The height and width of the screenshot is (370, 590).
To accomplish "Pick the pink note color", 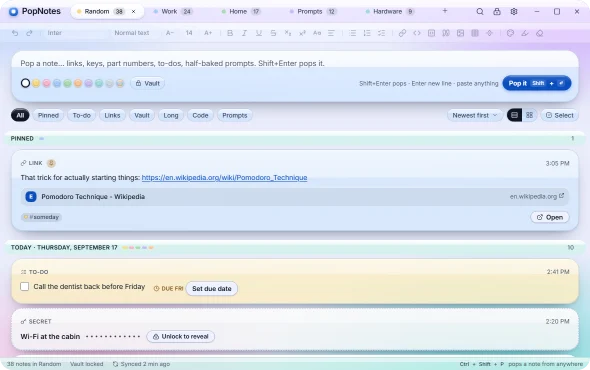I will (x=46, y=83).
